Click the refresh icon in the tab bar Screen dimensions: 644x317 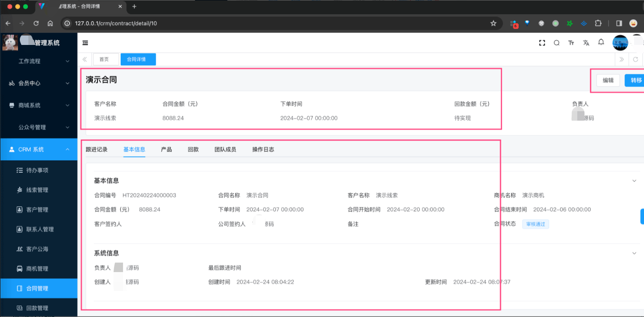(x=635, y=59)
